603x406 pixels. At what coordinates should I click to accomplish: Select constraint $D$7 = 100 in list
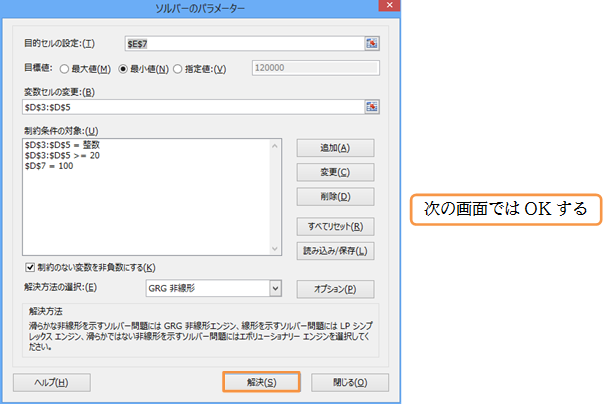pyautogui.click(x=49, y=165)
